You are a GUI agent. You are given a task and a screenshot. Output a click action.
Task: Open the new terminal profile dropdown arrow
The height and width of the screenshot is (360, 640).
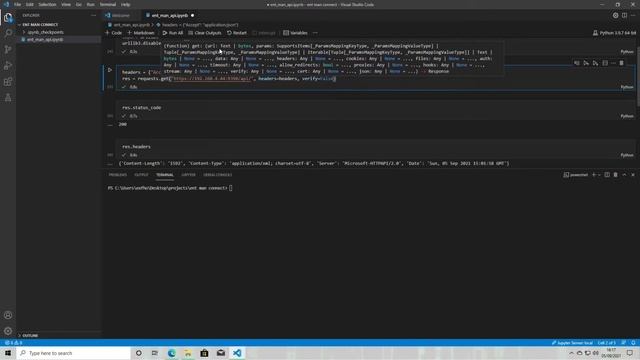pyautogui.click(x=599, y=175)
